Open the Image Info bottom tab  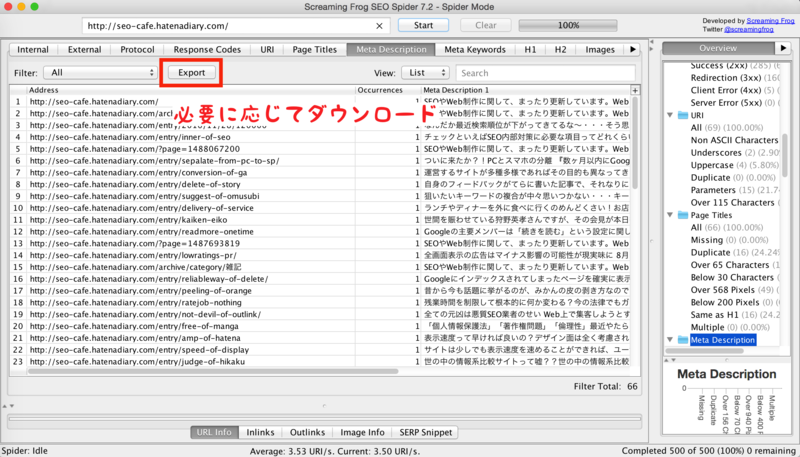pyautogui.click(x=362, y=432)
